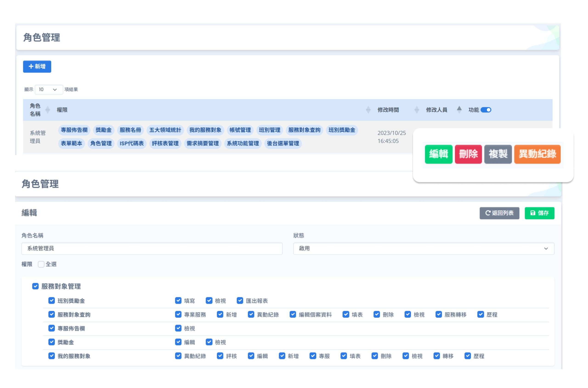
Task: Uncheck the 服務對象管理 group checkbox
Action: pos(35,286)
